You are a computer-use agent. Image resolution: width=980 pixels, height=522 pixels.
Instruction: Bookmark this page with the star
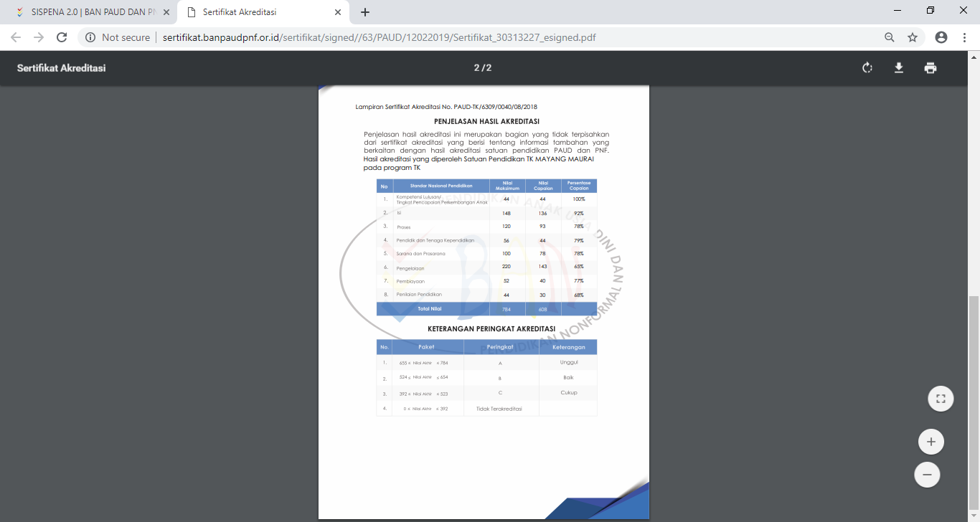[x=913, y=37]
